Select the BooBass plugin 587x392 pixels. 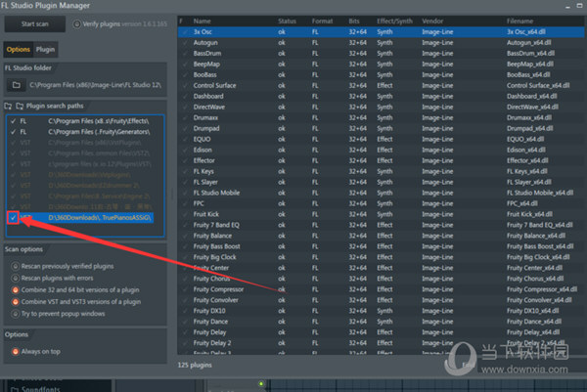pos(381,75)
